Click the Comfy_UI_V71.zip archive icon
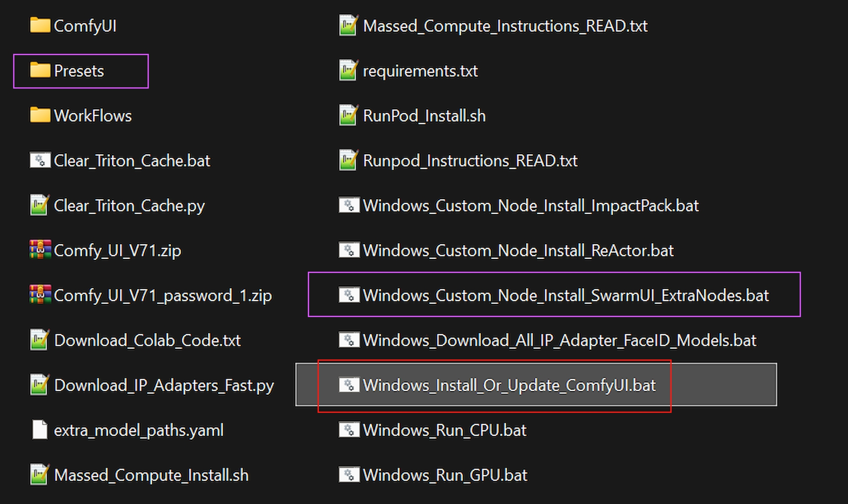 [x=40, y=250]
